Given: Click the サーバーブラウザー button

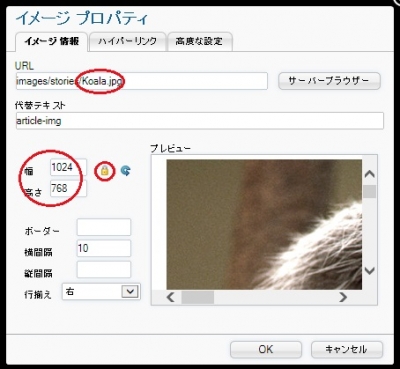Looking at the screenshot, I should pyautogui.click(x=329, y=81).
